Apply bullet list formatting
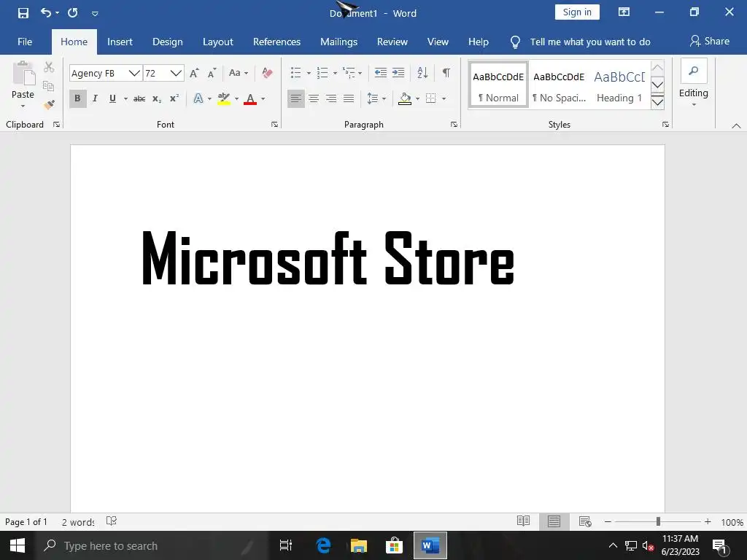Screen dimensions: 747x560 click(x=296, y=73)
